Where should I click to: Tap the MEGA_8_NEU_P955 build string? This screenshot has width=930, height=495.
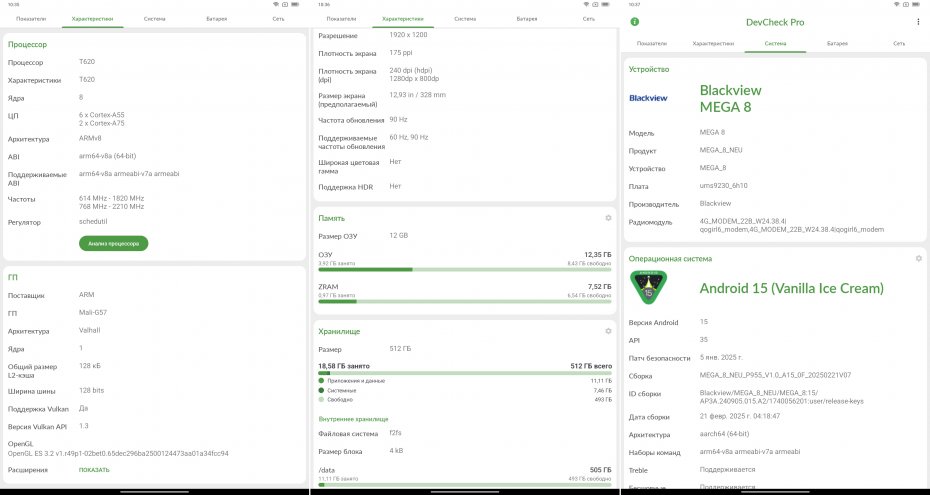775,375
